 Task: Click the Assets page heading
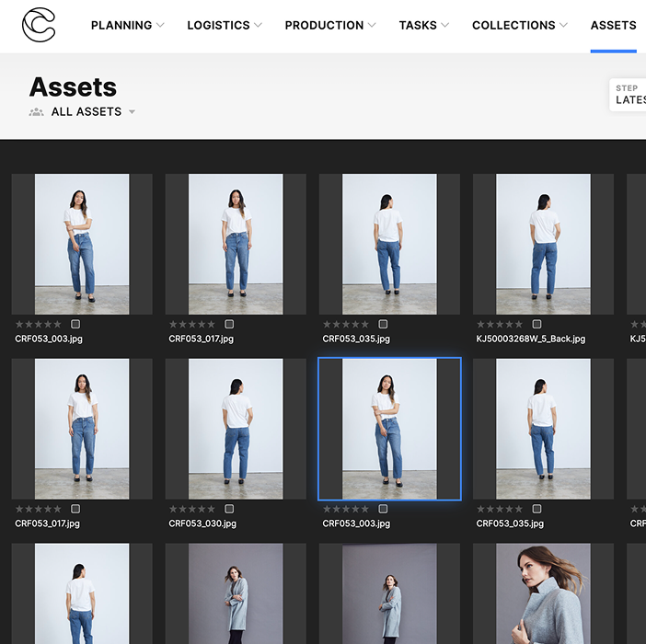click(73, 86)
